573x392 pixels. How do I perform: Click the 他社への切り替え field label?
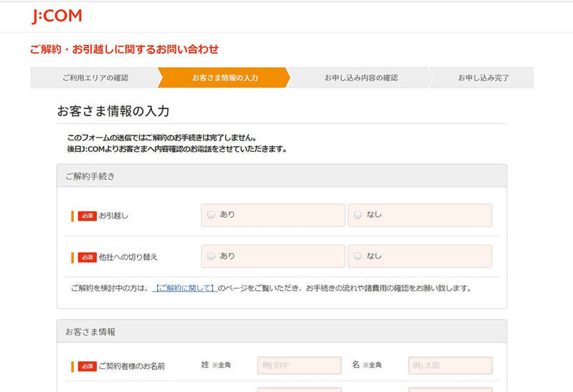(x=128, y=257)
